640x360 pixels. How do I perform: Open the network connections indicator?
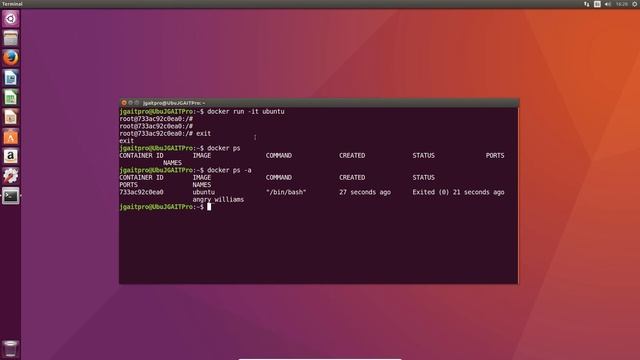click(587, 4)
